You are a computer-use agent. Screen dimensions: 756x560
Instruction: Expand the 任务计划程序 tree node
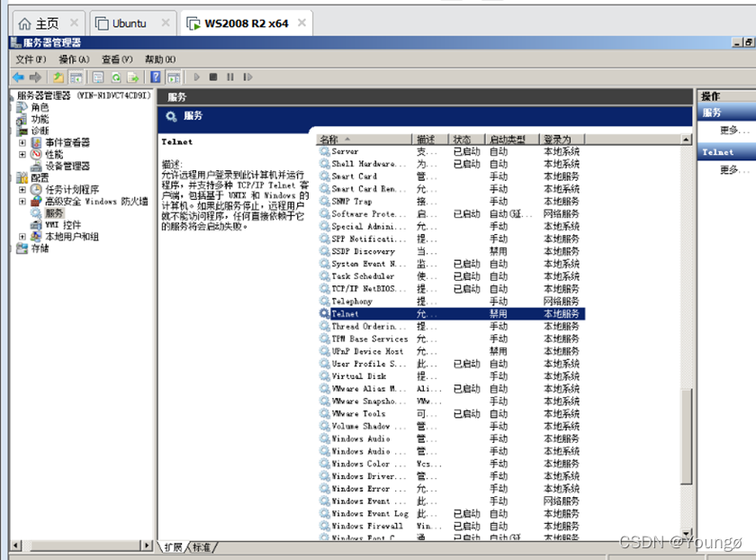22,190
